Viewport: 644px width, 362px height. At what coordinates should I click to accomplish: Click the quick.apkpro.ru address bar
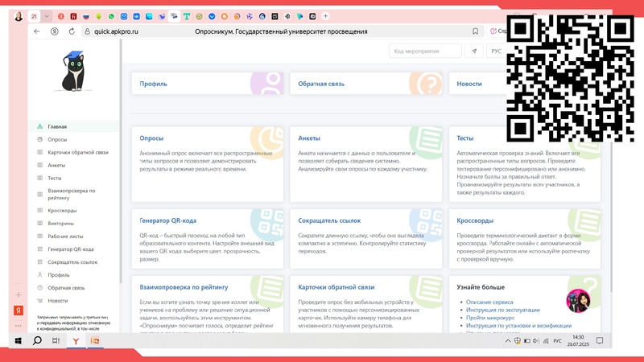tap(116, 31)
